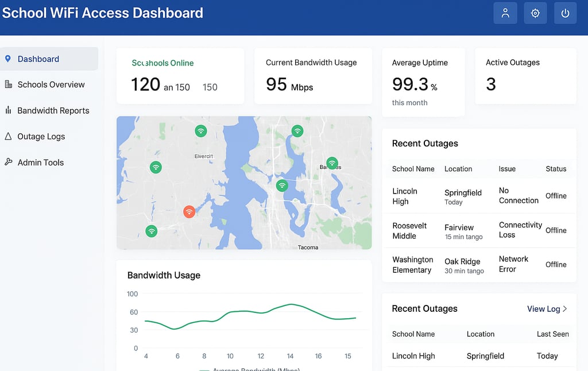This screenshot has height=371, width=588.
Task: Click the user profile icon in header
Action: point(505,13)
